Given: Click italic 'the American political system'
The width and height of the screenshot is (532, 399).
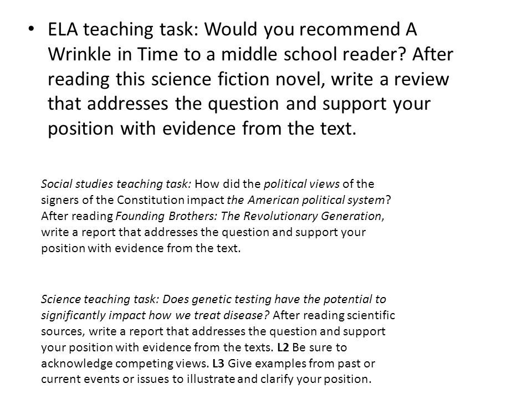Looking at the screenshot, I should [x=306, y=200].
